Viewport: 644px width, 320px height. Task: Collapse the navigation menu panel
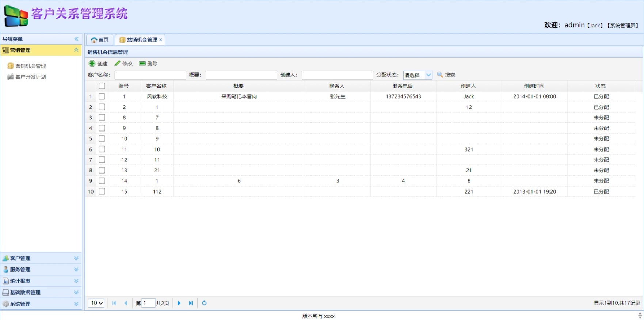point(76,39)
